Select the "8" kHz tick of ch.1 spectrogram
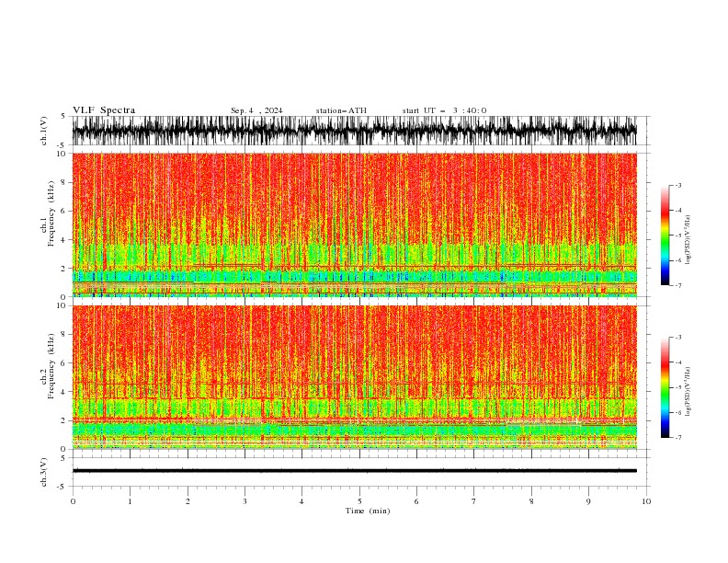This screenshot has width=728, height=563. (x=63, y=182)
